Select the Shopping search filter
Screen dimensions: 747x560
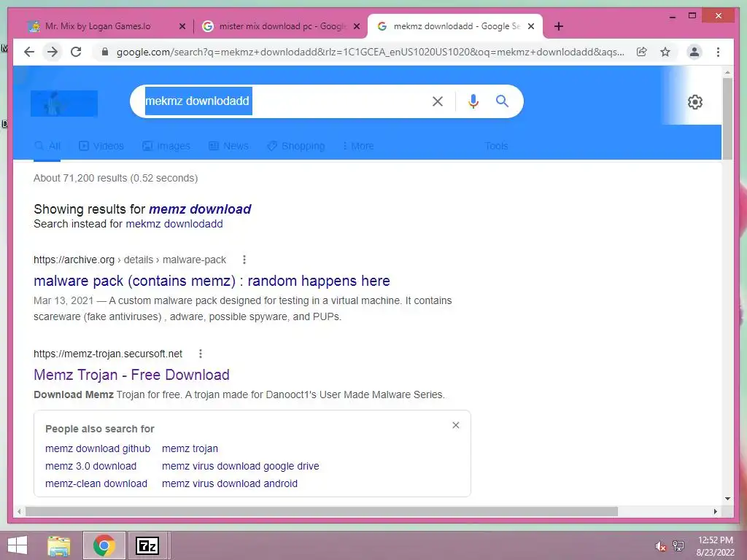(x=296, y=146)
